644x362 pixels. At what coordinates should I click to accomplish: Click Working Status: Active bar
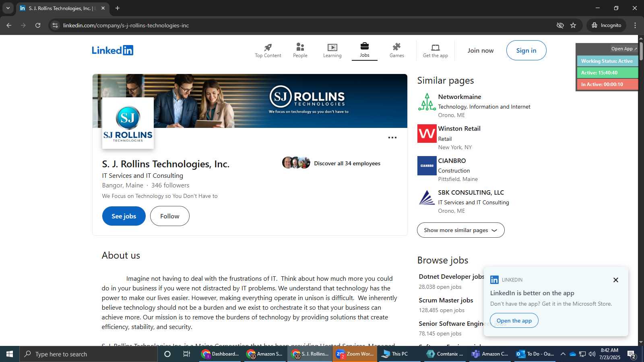coord(607,61)
